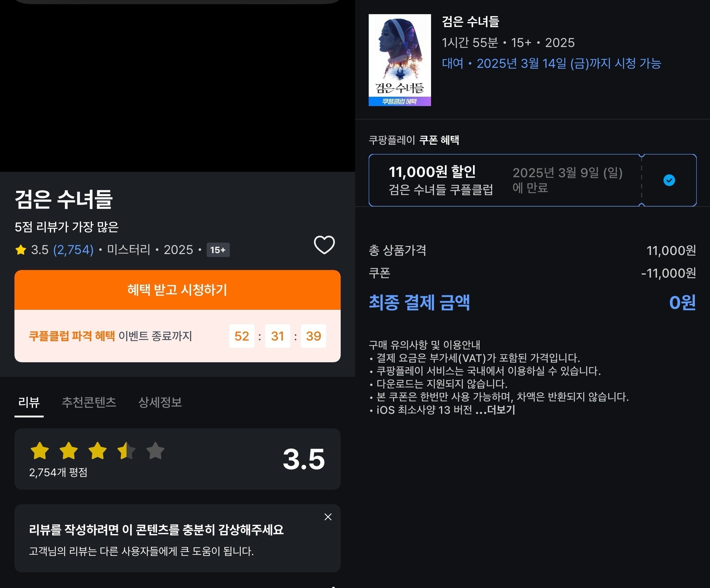Click the countdown seconds box showing 39
The width and height of the screenshot is (710, 588).
(x=313, y=336)
